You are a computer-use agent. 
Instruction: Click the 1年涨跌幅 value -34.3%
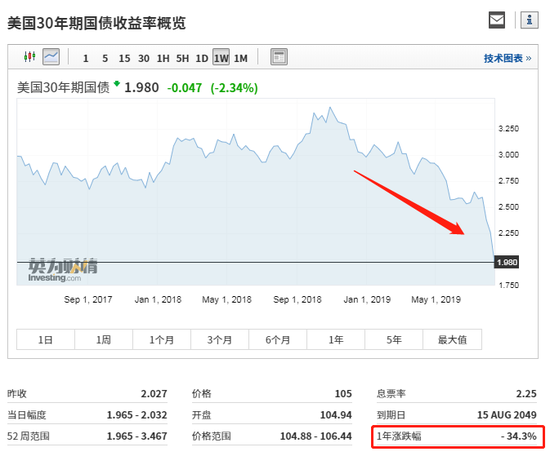tap(519, 436)
